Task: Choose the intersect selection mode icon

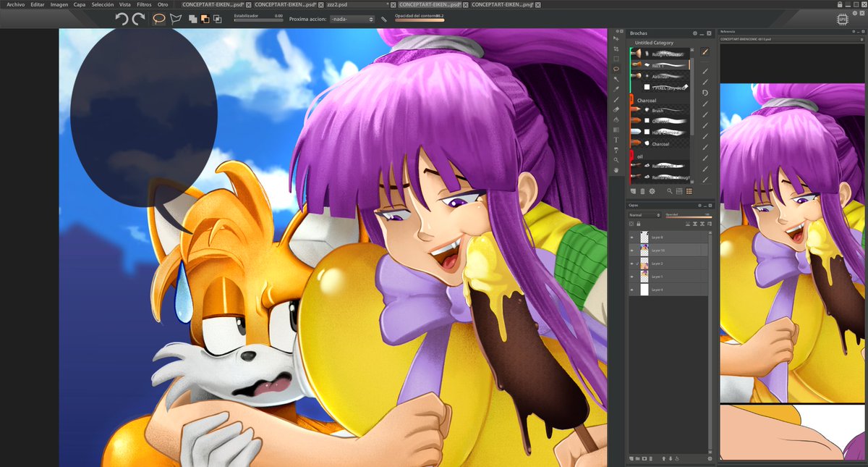Action: coord(217,19)
